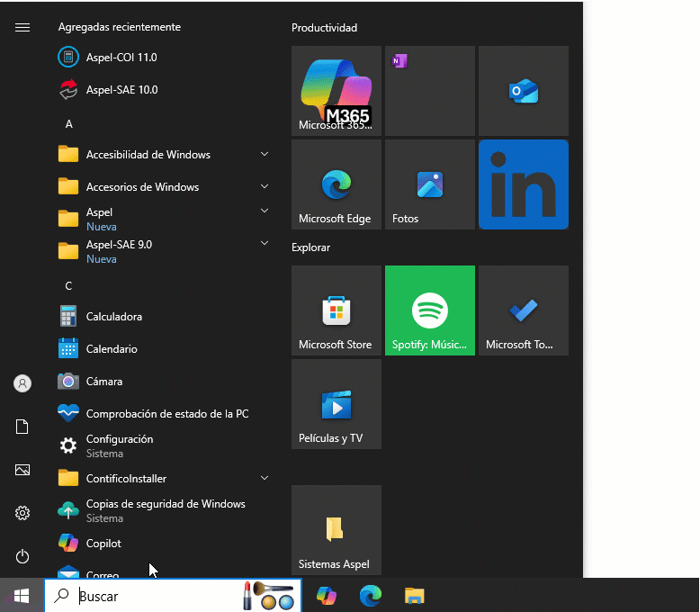Open the Películas y TV tile
Viewport: 700px width, 612px height.
tap(336, 404)
